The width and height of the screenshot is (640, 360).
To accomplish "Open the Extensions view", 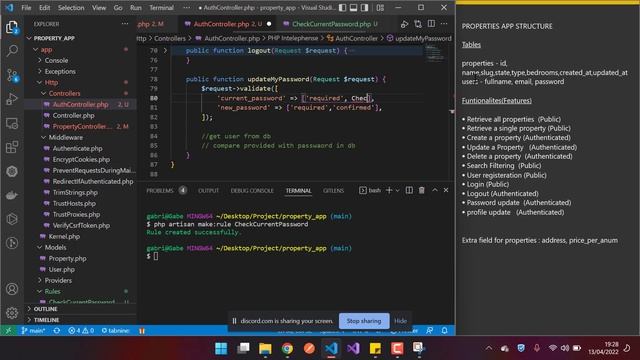I will 12,147.
